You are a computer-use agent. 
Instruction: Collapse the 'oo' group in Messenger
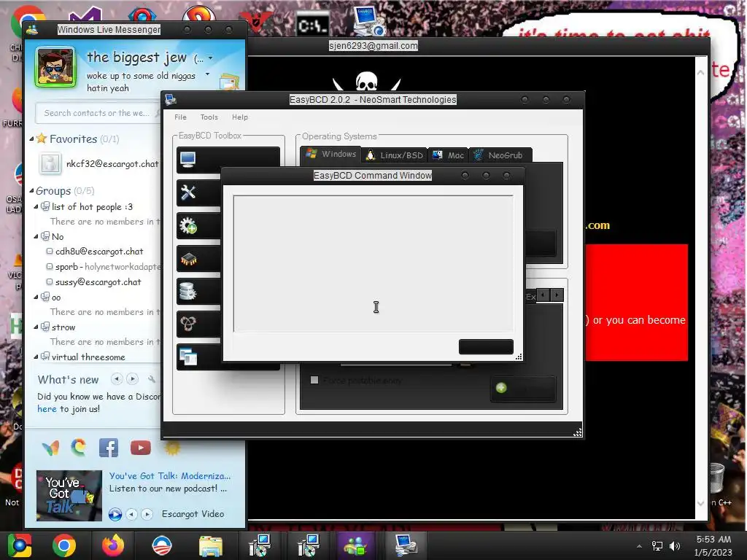[36, 297]
